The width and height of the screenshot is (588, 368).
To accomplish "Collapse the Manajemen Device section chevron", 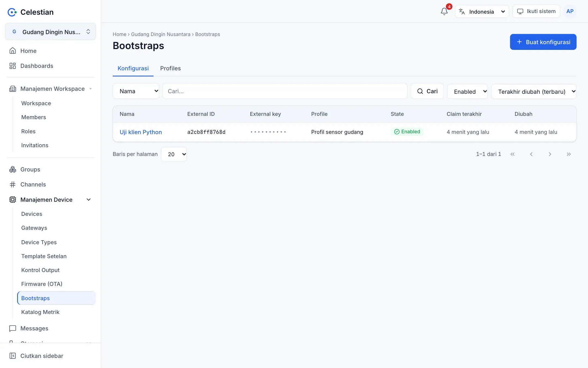I will pyautogui.click(x=88, y=200).
